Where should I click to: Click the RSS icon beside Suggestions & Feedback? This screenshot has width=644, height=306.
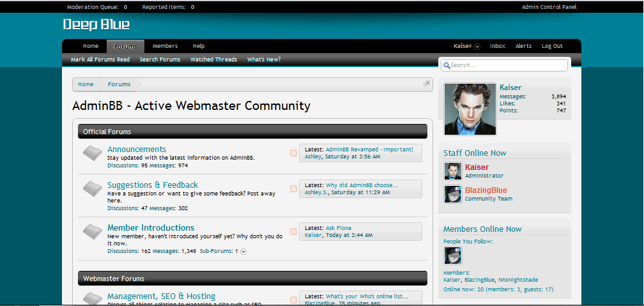pyautogui.click(x=293, y=188)
